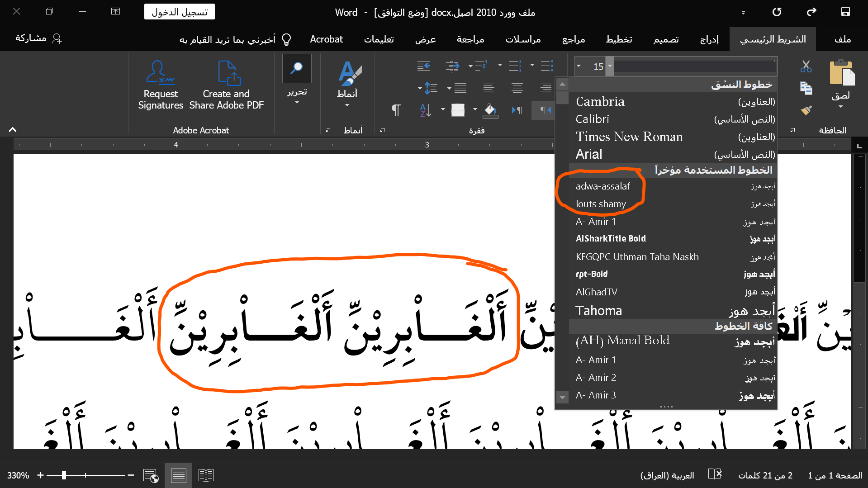The width and height of the screenshot is (868, 488).
Task: Select the Tahoma font from the list
Action: pyautogui.click(x=598, y=311)
